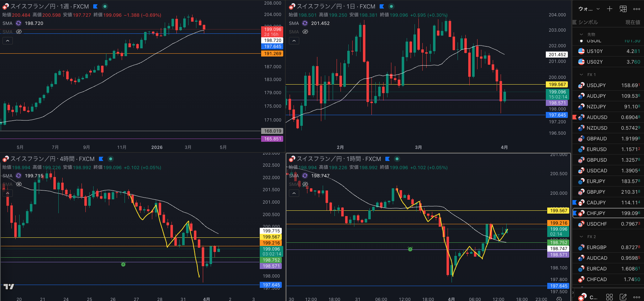The image size is (644, 301).
Task: Show the hidden SMA on the weekly chart
Action: click(x=19, y=32)
